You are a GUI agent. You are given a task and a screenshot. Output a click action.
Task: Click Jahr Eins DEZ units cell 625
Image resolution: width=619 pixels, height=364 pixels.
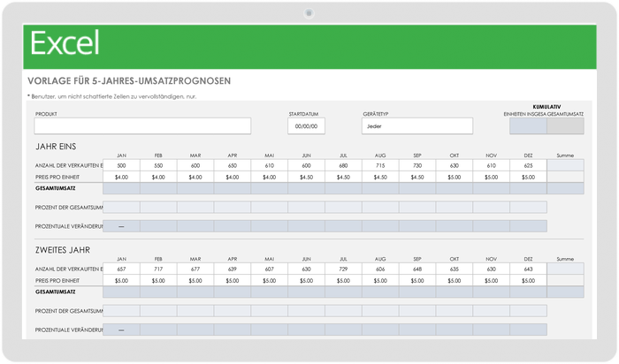[528, 165]
